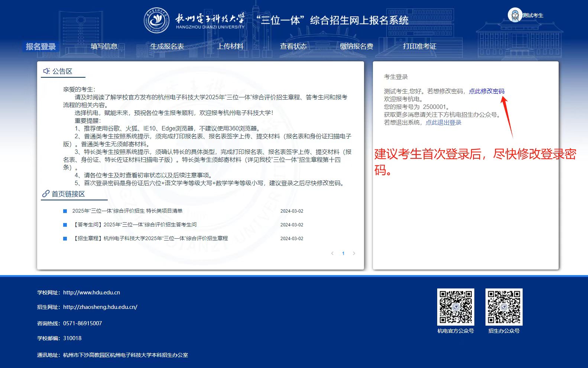The height and width of the screenshot is (368, 588).
Task: Click the announcement speaker icon
Action: [x=46, y=71]
